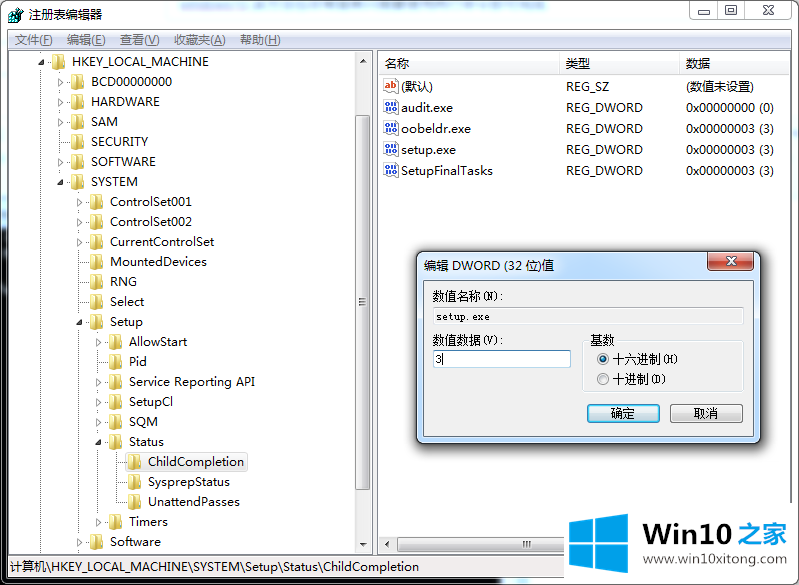Expand the HARDWARE tree node
This screenshot has height=585, width=799.
click(x=62, y=102)
